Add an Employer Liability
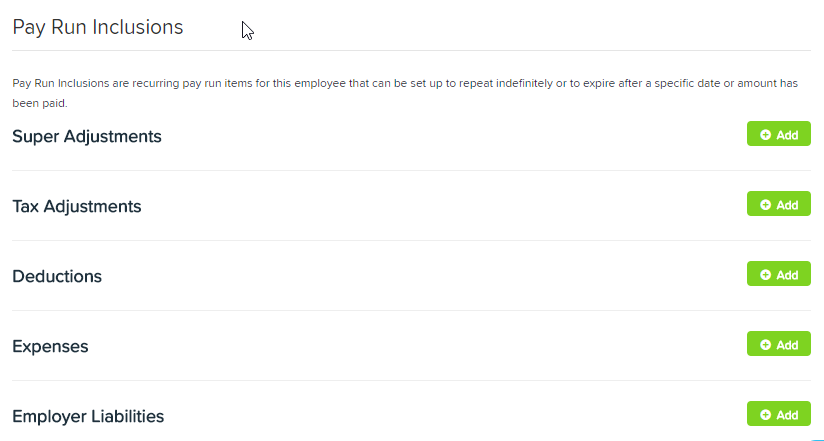Image resolution: width=824 pixels, height=441 pixels. coord(778,414)
